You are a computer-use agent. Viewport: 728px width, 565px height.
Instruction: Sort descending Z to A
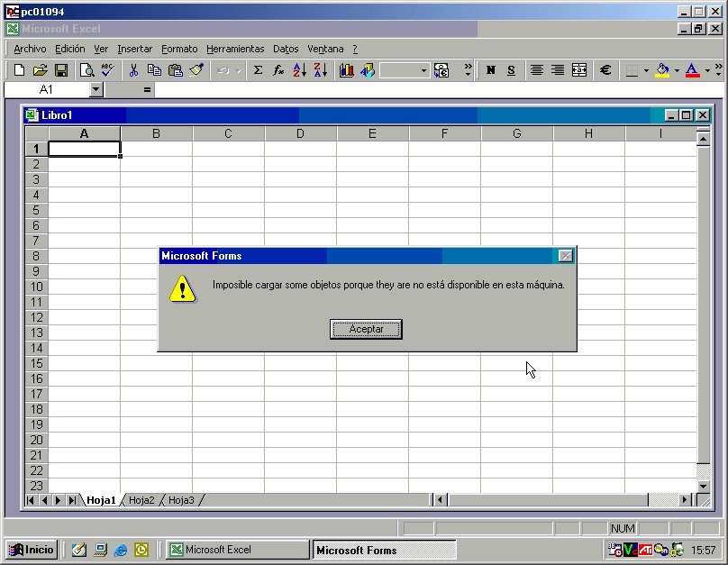tap(321, 70)
